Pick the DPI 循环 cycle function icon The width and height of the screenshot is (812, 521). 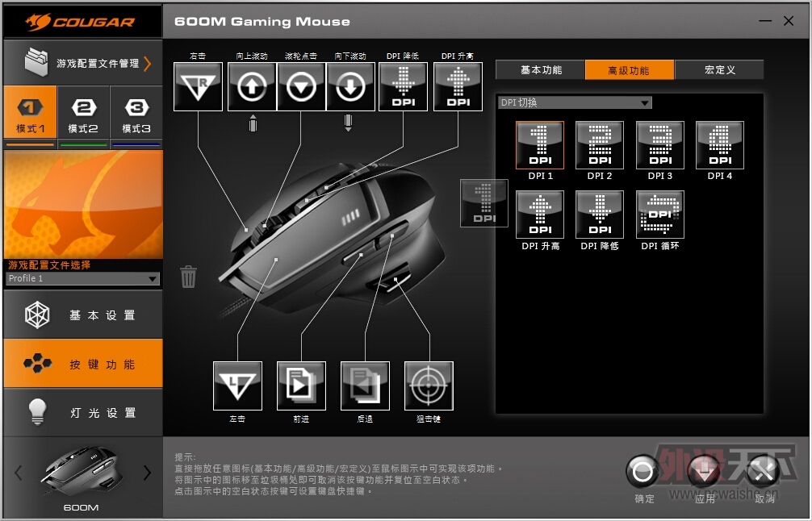(660, 215)
